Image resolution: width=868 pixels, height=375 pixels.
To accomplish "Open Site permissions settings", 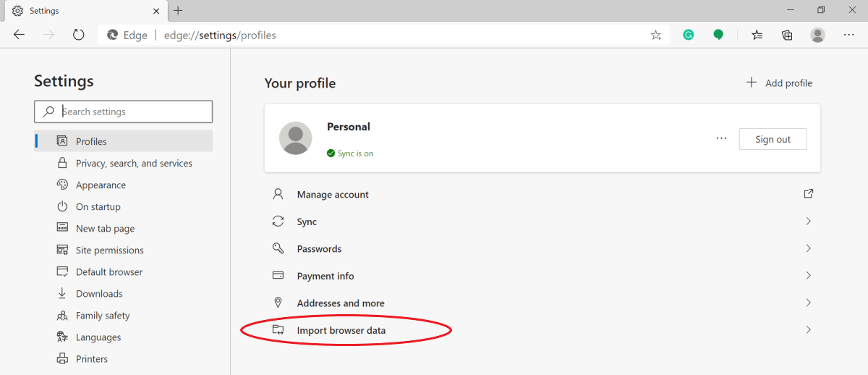I will pyautogui.click(x=124, y=250).
